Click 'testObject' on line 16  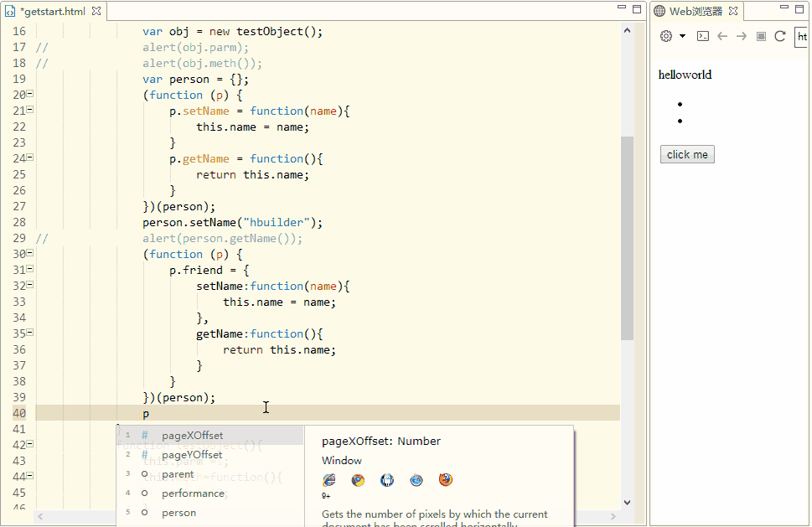[270, 32]
